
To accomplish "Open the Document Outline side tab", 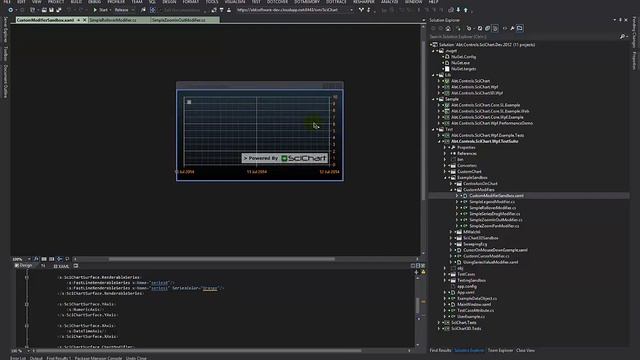I will point(5,81).
